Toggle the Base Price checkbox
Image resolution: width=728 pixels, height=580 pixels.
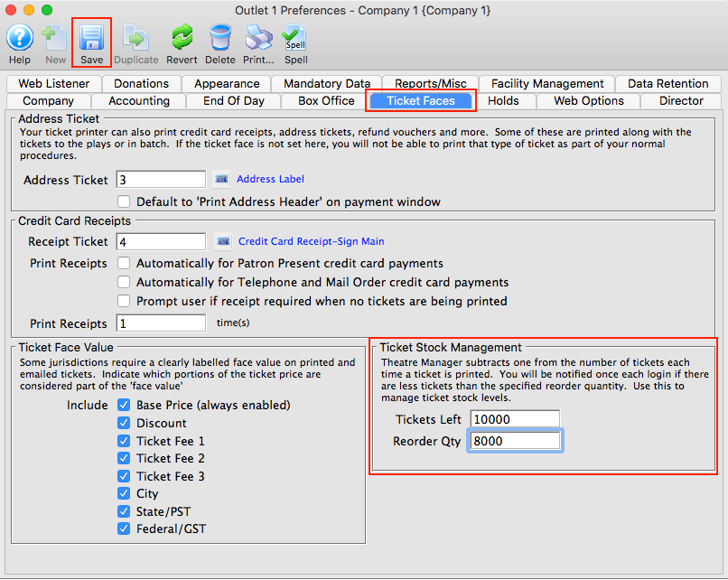point(124,405)
